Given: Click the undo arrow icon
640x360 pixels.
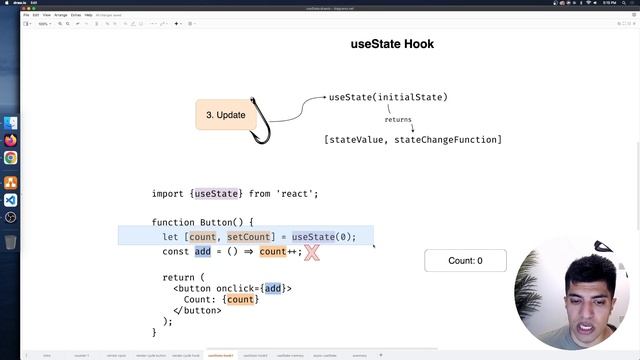Looking at the screenshot, I should [x=78, y=24].
